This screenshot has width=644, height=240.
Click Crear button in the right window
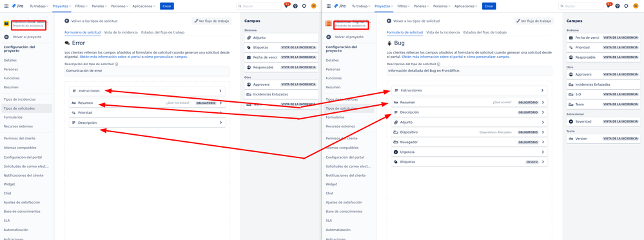point(489,6)
